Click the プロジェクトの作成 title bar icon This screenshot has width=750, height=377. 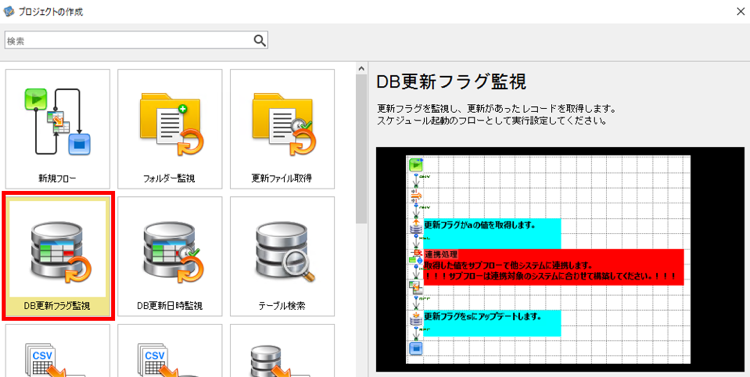tap(9, 12)
